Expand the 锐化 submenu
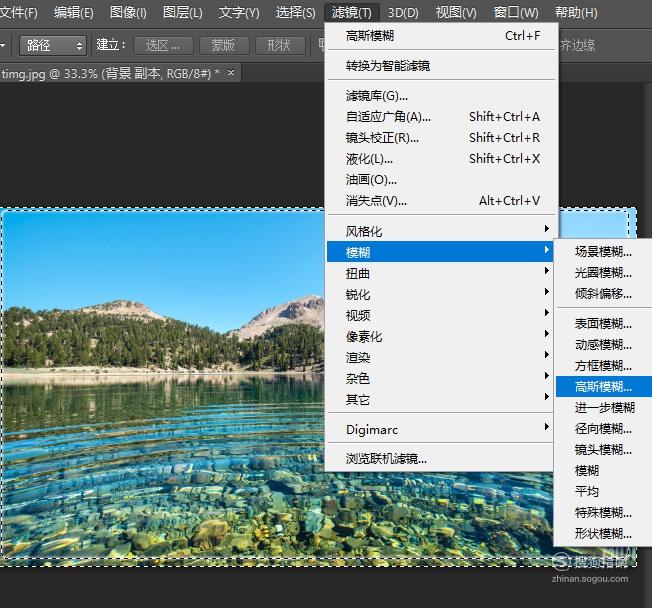The image size is (652, 608). click(x=440, y=294)
